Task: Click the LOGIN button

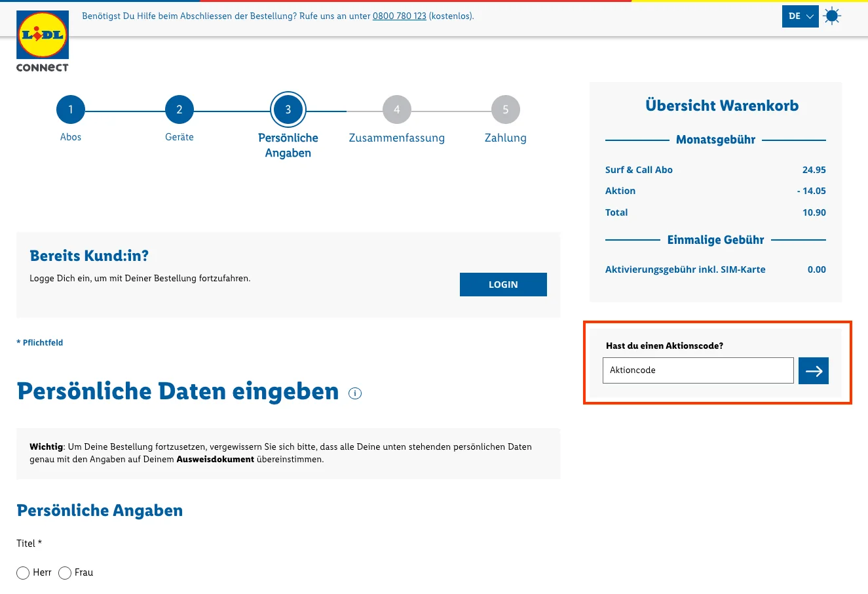Action: click(x=503, y=285)
